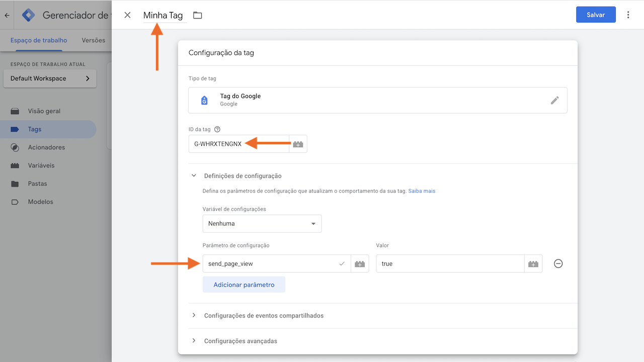This screenshot has height=362, width=644.
Task: Open the help icon beside ID da tag
Action: tap(217, 129)
